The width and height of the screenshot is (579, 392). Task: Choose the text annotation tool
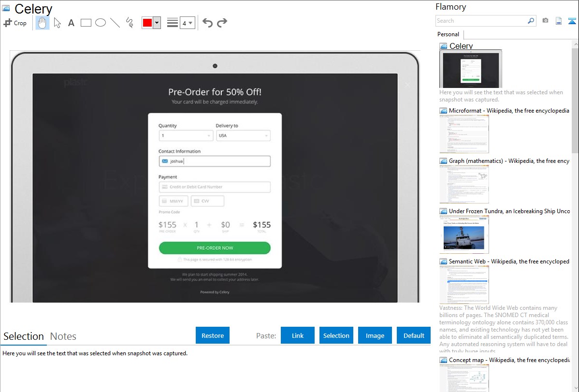[71, 23]
